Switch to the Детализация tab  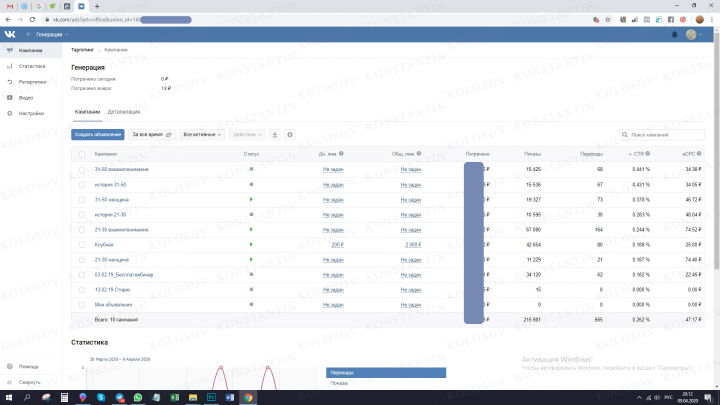click(x=124, y=112)
